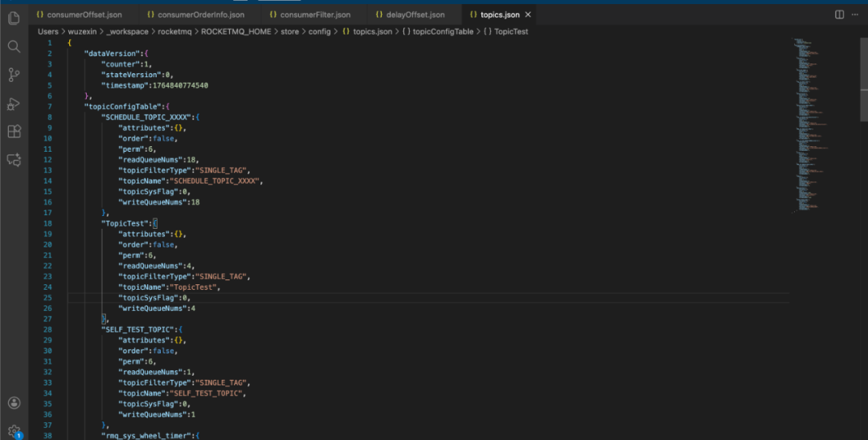868x440 pixels.
Task: Close the topics.json tab
Action: [528, 14]
